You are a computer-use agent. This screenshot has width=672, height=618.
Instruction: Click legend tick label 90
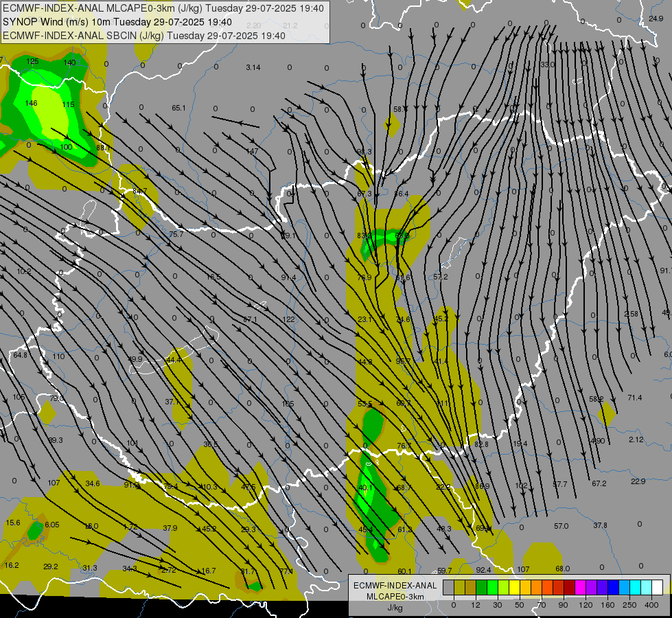point(563,605)
